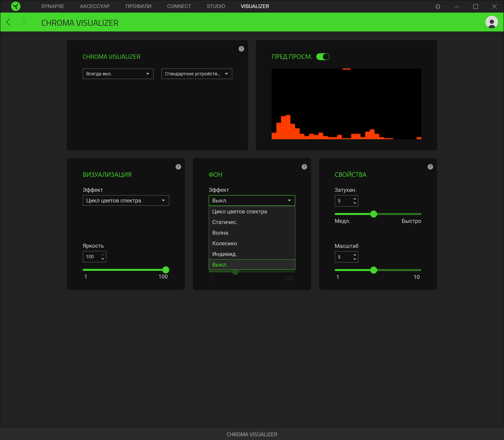This screenshot has width=504, height=440.
Task: Open settings via the gear icon
Action: [x=438, y=6]
